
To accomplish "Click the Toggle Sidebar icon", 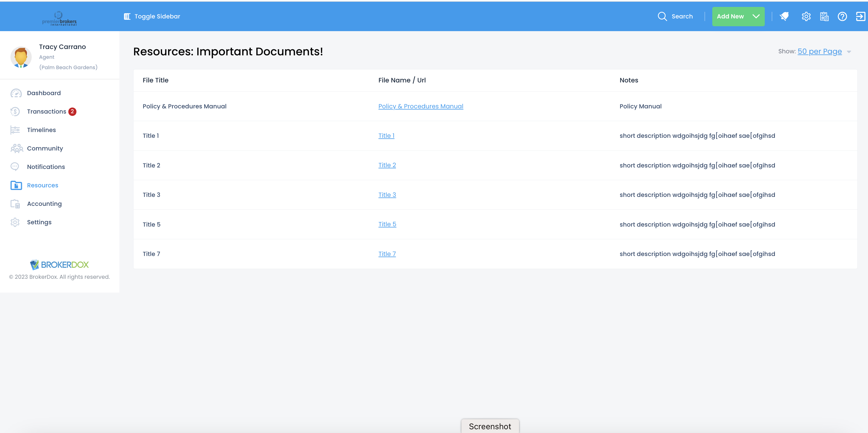I will point(127,16).
